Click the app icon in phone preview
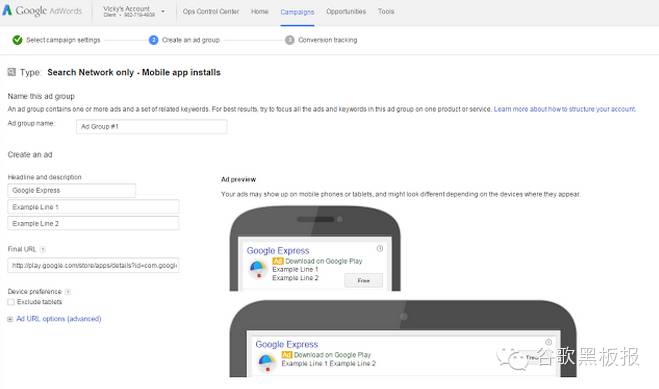The height and width of the screenshot is (389, 659). 257,269
